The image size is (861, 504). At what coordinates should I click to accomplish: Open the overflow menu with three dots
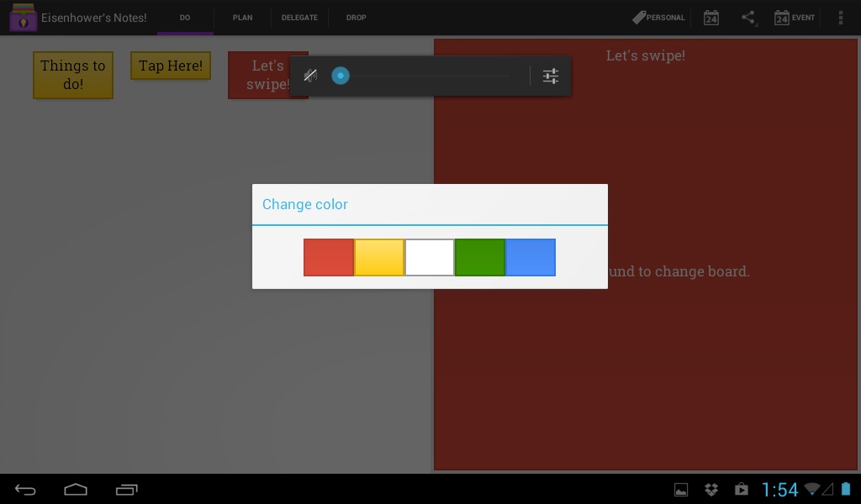pyautogui.click(x=841, y=18)
